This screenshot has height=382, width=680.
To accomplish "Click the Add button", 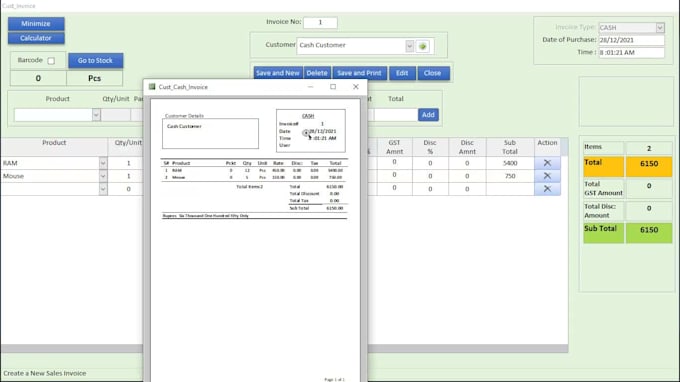I will point(428,115).
